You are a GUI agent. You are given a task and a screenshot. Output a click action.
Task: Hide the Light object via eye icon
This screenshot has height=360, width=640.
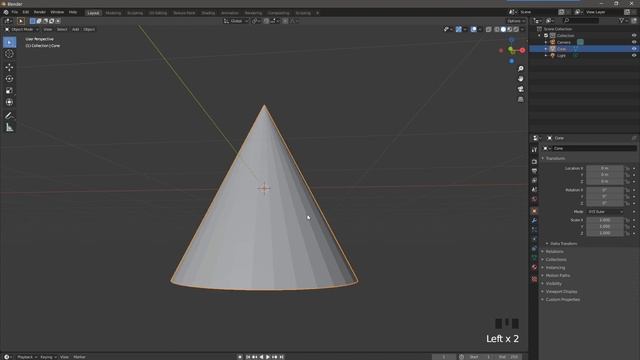[x=634, y=56]
